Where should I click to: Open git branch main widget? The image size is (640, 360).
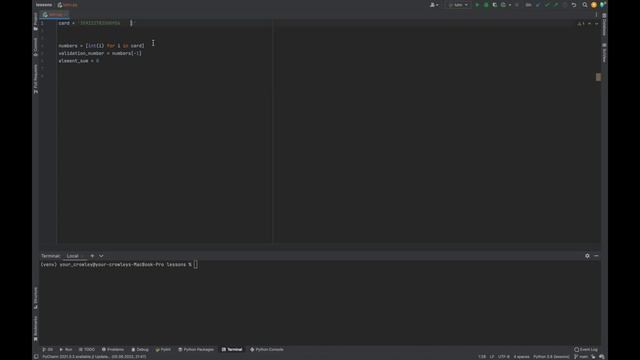pos(582,356)
